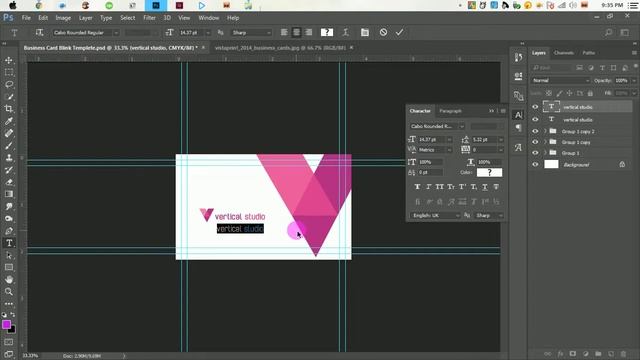The height and width of the screenshot is (360, 640).
Task: Select the Move tool
Action: 9,60
